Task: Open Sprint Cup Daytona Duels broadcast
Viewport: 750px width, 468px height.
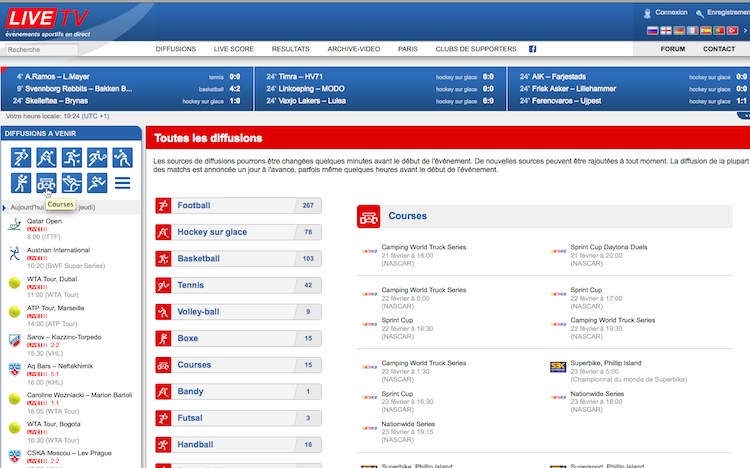Action: coord(608,247)
